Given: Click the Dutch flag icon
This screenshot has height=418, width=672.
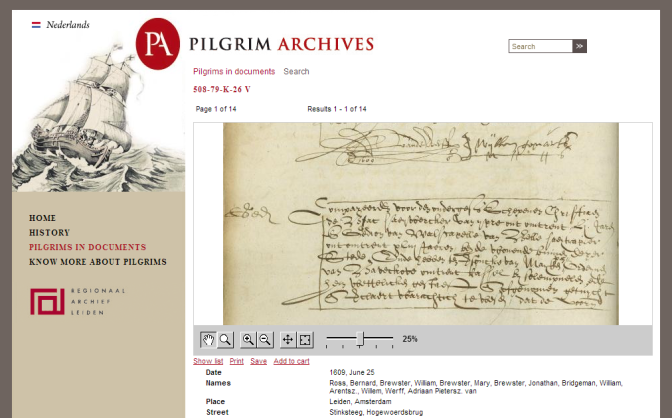Looking at the screenshot, I should 36,25.
